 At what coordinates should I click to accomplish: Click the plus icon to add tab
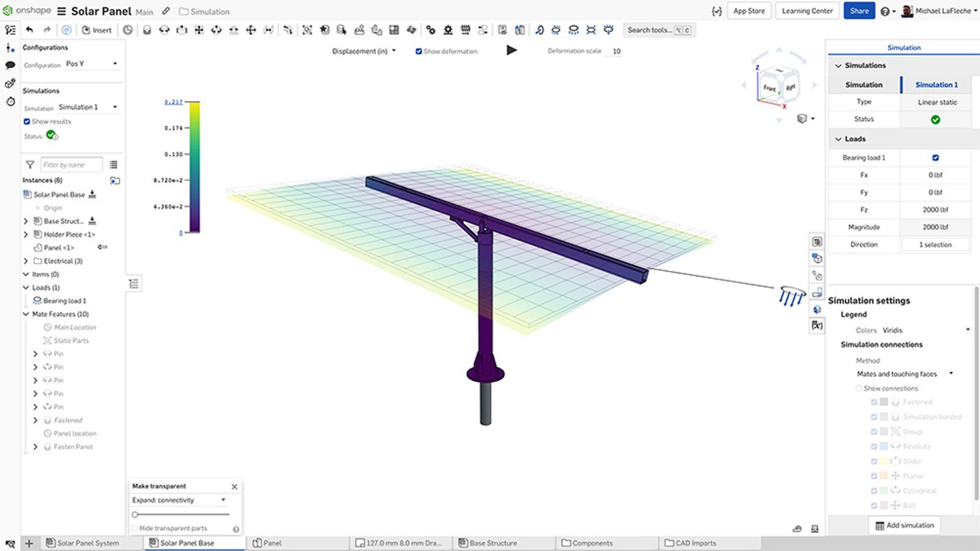point(29,543)
